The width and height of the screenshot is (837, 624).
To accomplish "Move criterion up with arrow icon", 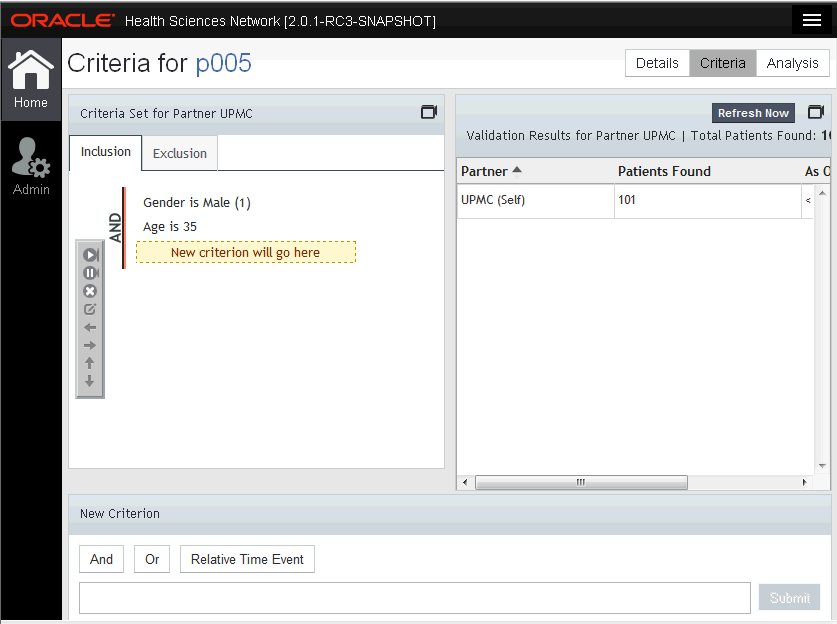I will pos(90,363).
